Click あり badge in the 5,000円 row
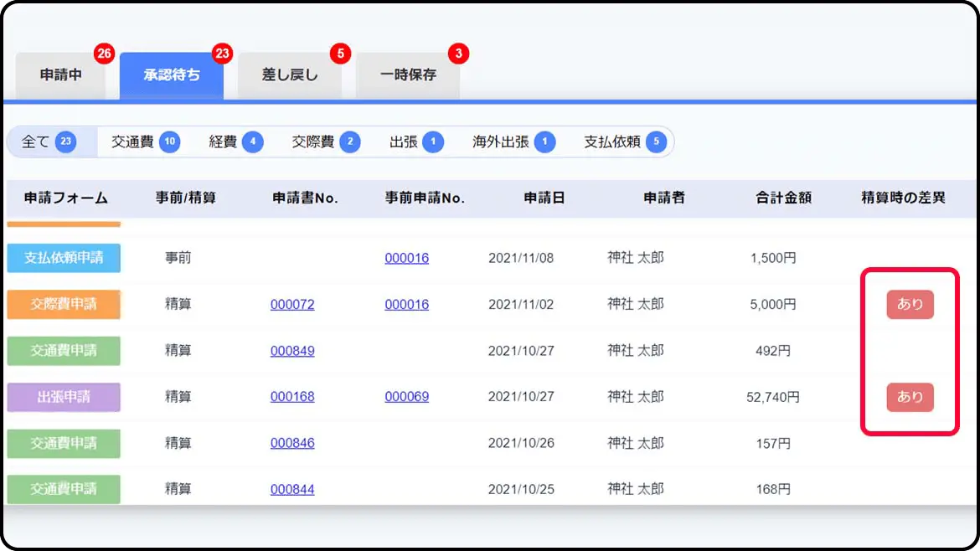 [x=910, y=305]
